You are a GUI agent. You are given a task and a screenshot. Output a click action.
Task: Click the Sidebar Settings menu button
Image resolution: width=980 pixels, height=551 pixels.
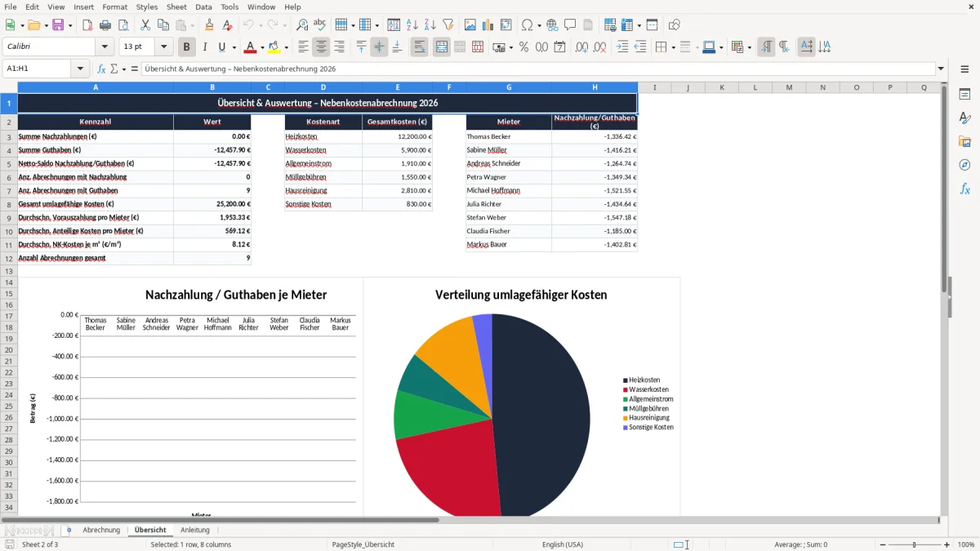[964, 69]
